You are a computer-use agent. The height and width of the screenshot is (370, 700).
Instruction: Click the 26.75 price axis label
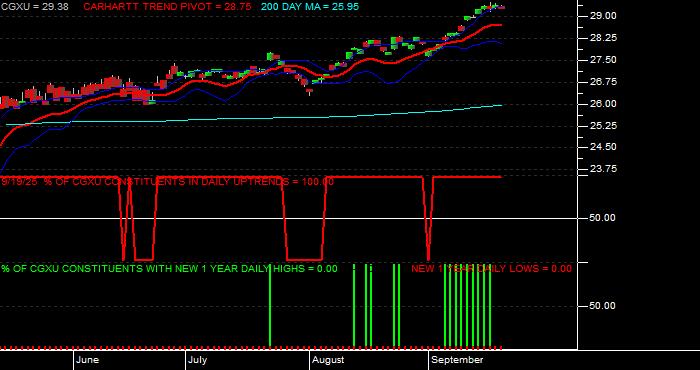[x=603, y=82]
